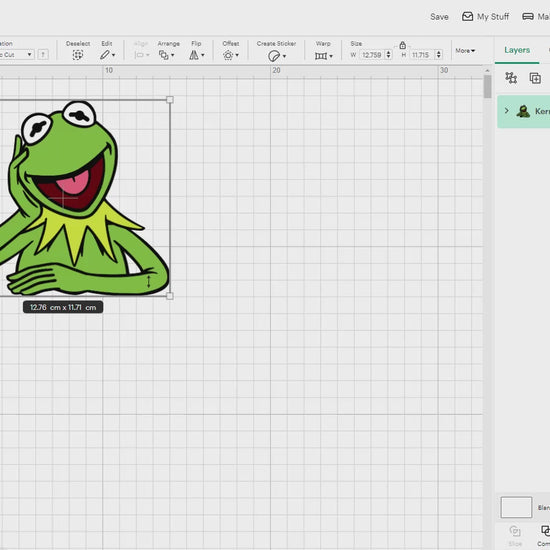Viewport: 550px width, 550px height.
Task: Open the Operation type dropdown
Action: click(16, 55)
